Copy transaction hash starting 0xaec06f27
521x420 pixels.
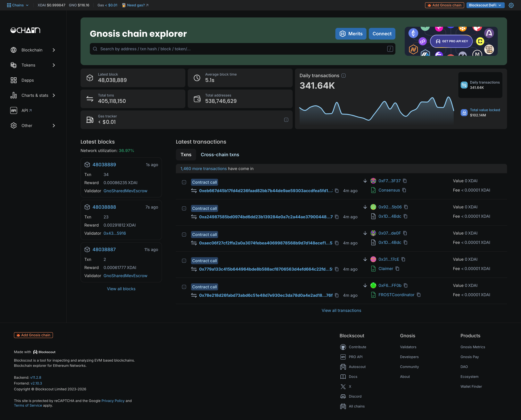click(337, 243)
